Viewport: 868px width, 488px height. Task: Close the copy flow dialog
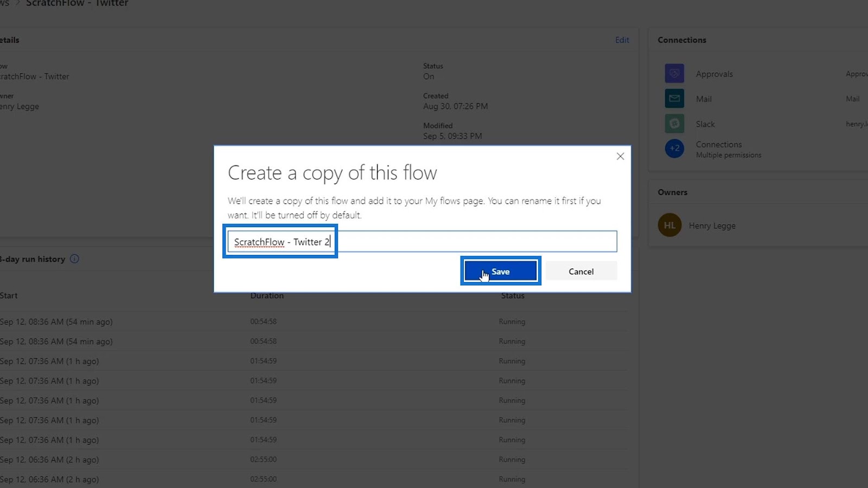pos(620,156)
